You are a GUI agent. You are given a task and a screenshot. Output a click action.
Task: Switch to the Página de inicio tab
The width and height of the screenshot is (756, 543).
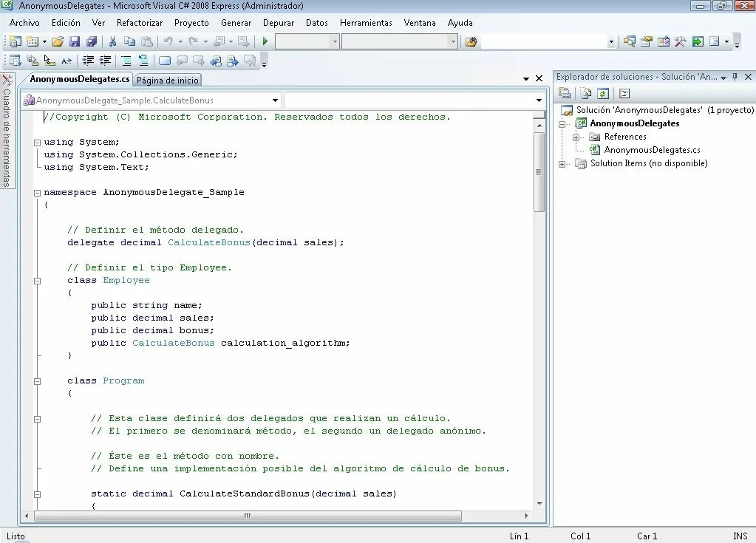(x=167, y=80)
